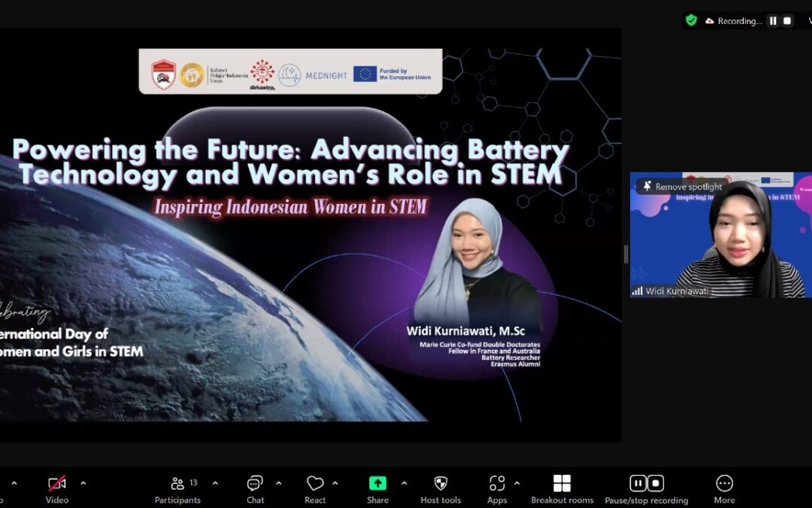Click the pin icon beside Remove spotlight
This screenshot has height=508, width=812.
(x=647, y=186)
